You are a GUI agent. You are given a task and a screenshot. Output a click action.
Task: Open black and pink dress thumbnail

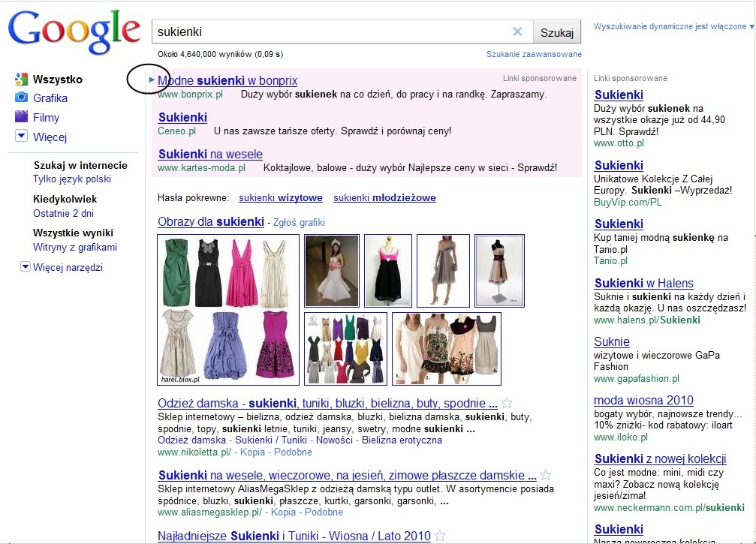point(388,271)
